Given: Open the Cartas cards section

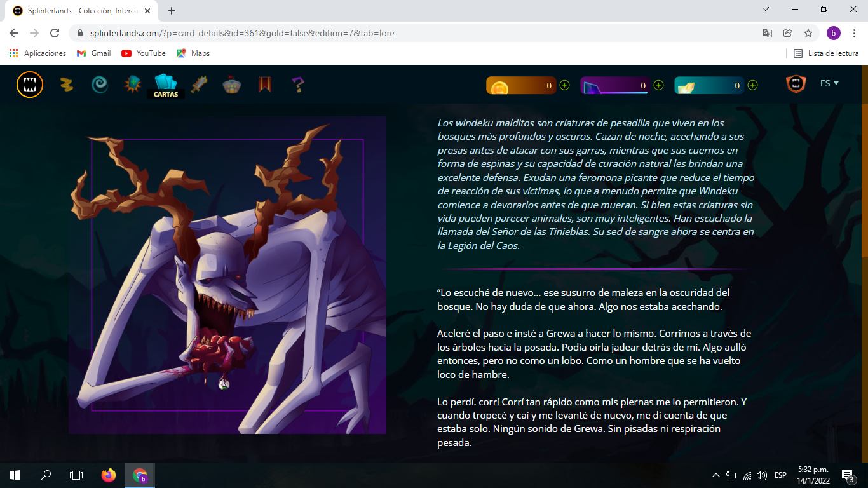Looking at the screenshot, I should coord(166,86).
